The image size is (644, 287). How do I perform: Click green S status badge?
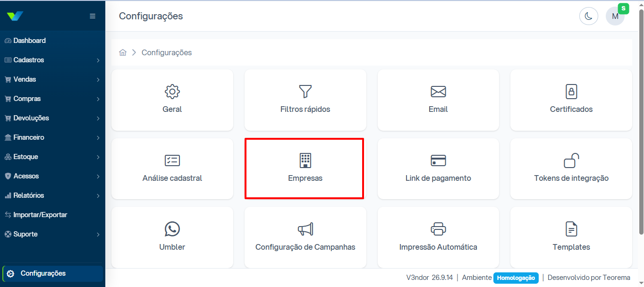(x=623, y=8)
